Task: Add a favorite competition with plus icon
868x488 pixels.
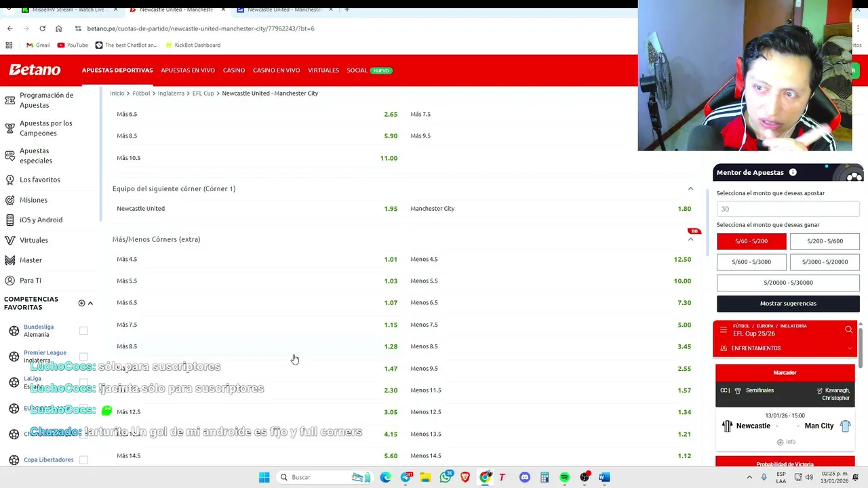Action: [81, 303]
